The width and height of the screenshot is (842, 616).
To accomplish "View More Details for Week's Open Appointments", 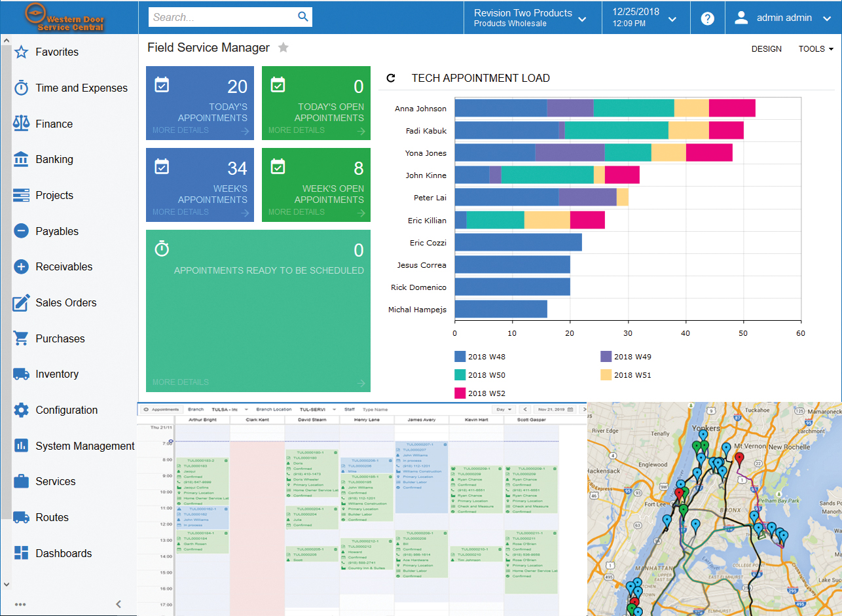I will [x=297, y=212].
